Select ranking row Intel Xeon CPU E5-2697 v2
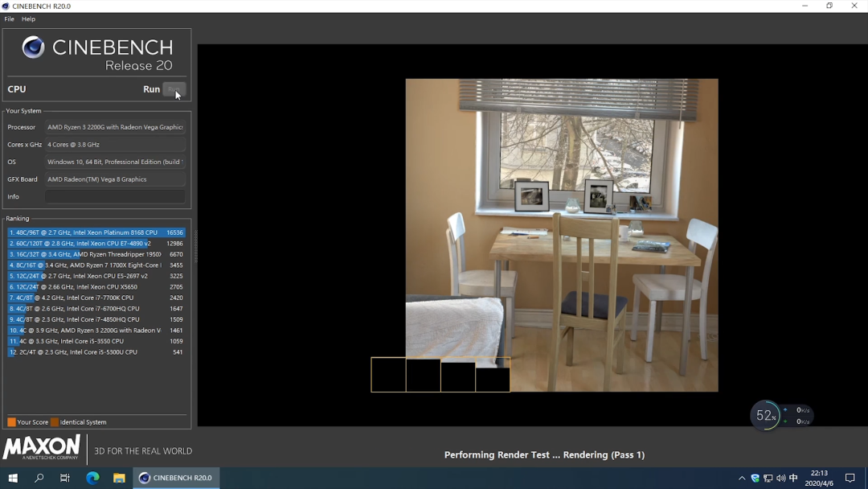This screenshot has width=868, height=489. (96, 276)
